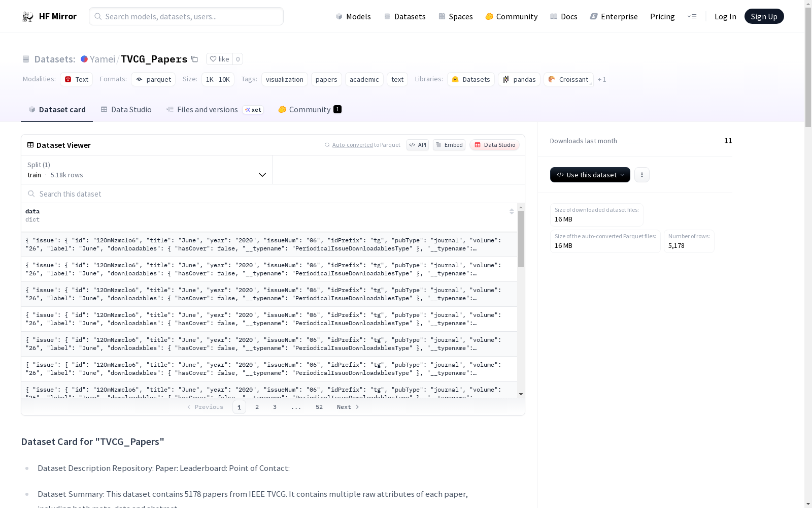Click the downloads last month value 11
Image resolution: width=812 pixels, height=508 pixels.
[728, 141]
